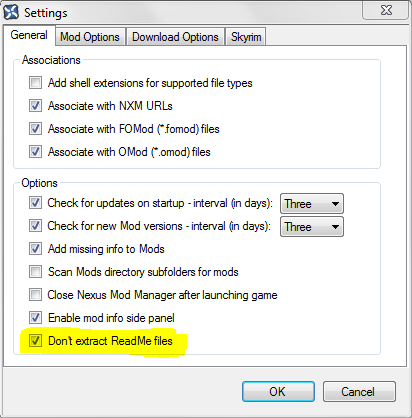Click the Nexus Mod Manager title bar icon
412x418 pixels.
pos(11,12)
